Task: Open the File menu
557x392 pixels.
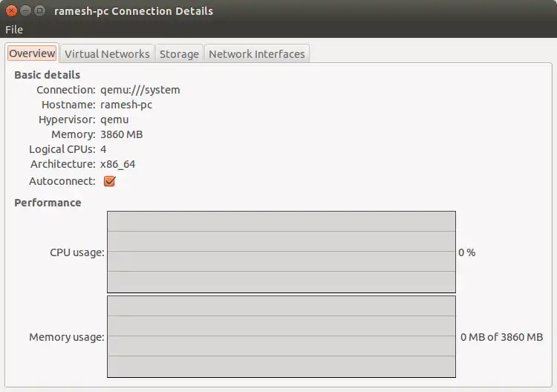Action: (x=14, y=30)
